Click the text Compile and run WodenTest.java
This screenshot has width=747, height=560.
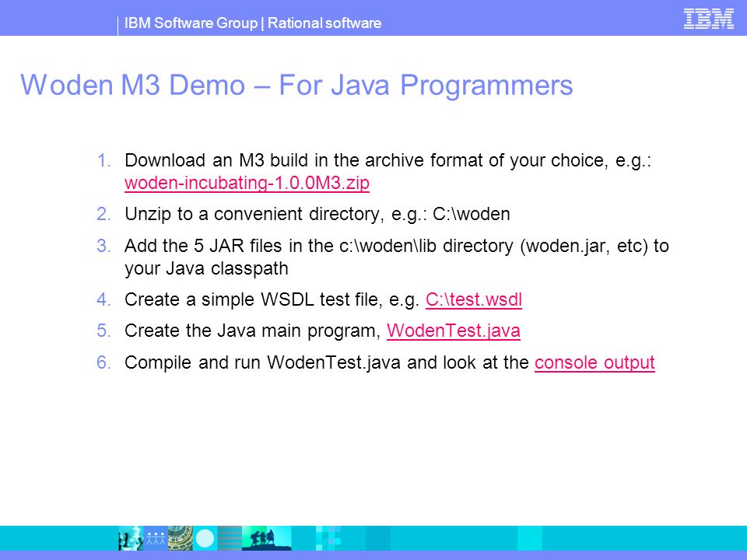point(262,362)
